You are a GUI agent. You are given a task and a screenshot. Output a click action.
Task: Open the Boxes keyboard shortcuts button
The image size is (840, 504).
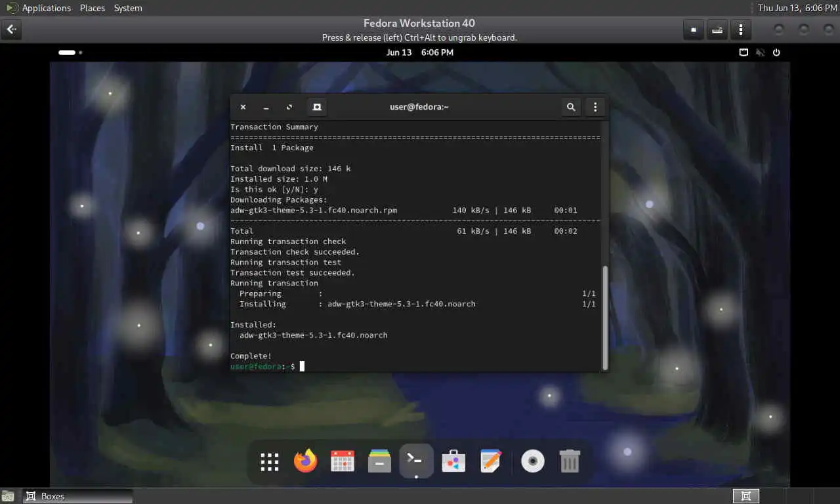[717, 30]
